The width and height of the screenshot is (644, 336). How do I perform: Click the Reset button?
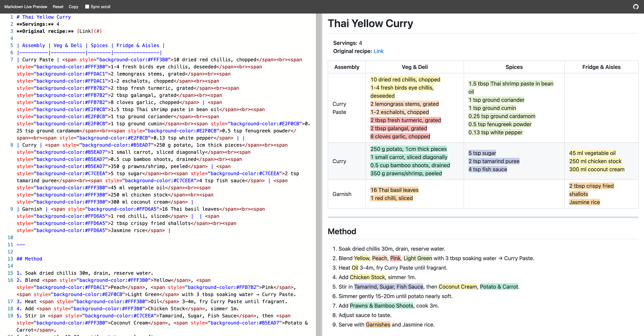[58, 7]
